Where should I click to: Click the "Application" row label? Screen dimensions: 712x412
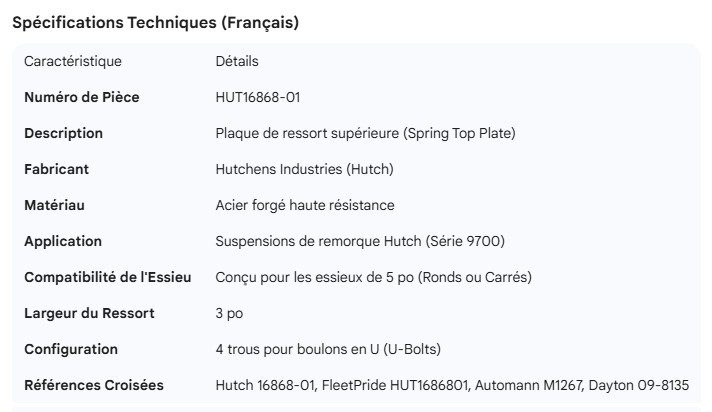pyautogui.click(x=63, y=242)
